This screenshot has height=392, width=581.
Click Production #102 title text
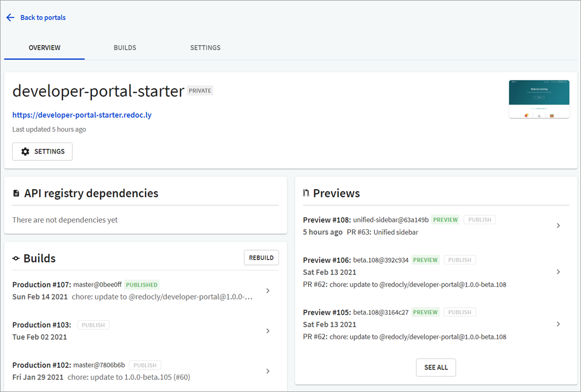pyautogui.click(x=41, y=366)
